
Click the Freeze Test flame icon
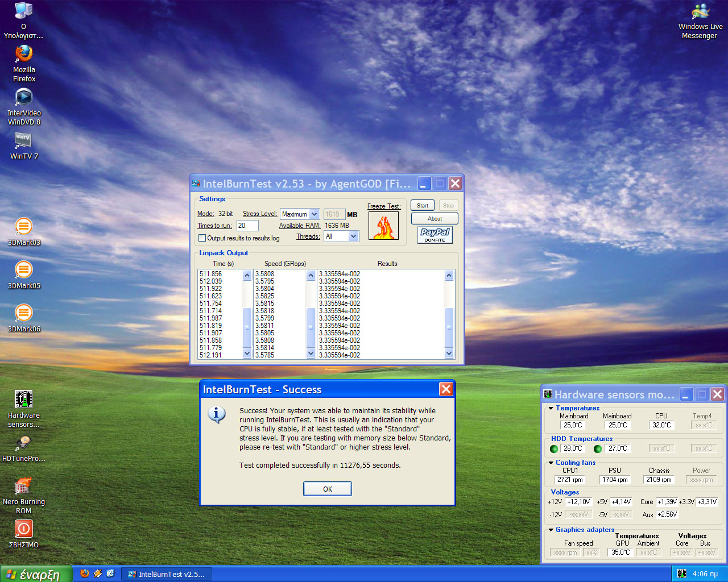(383, 226)
